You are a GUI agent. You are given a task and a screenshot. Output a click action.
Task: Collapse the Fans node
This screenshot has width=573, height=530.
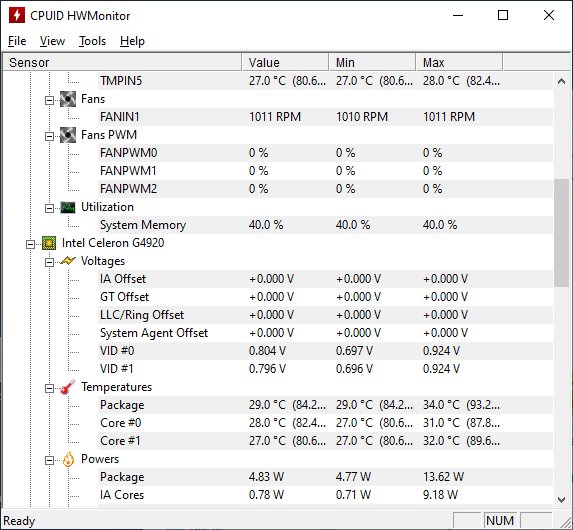[49, 101]
